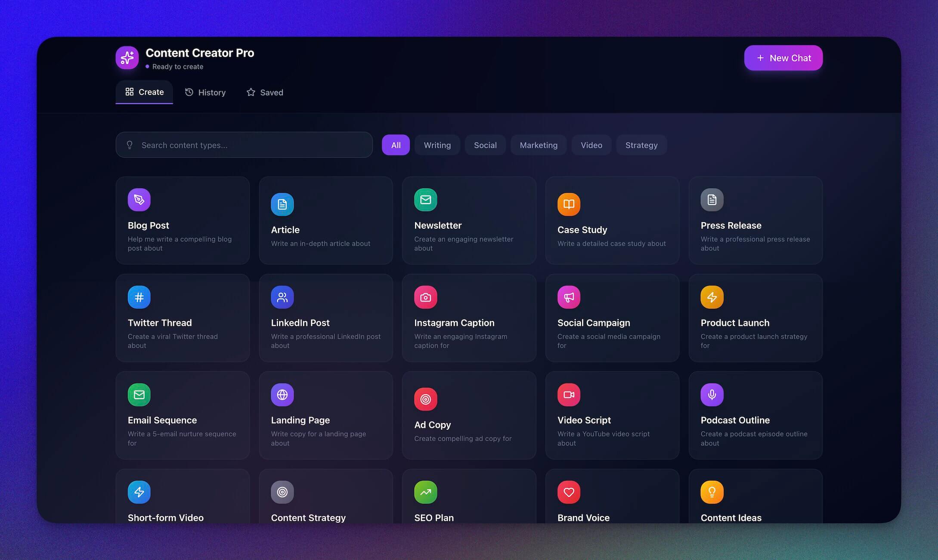Click the Instagram Caption camera icon

425,297
